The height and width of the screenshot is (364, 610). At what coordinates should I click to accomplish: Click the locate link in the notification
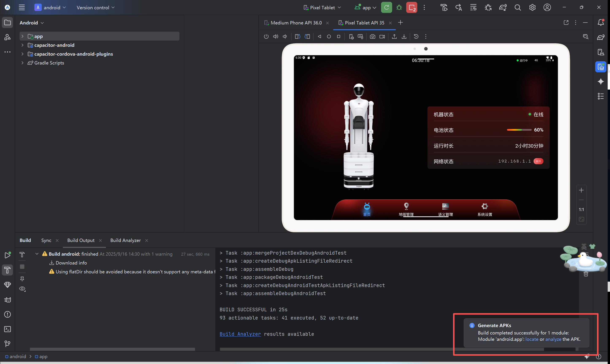pos(532,339)
